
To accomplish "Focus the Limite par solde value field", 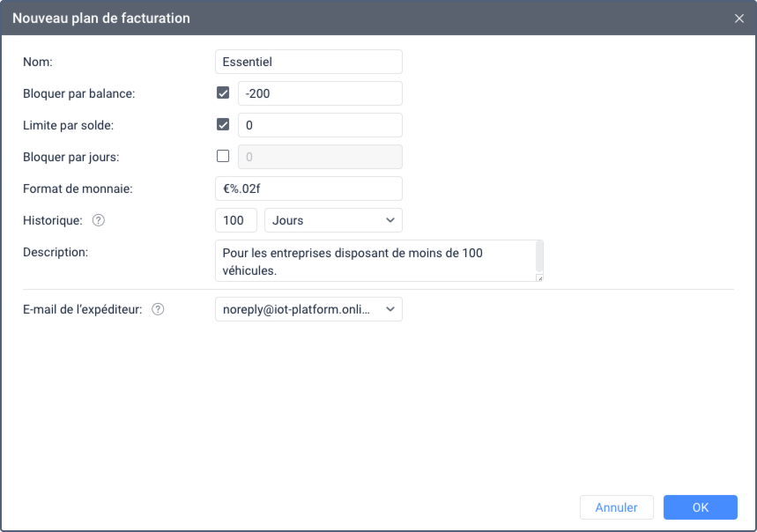I will [320, 125].
